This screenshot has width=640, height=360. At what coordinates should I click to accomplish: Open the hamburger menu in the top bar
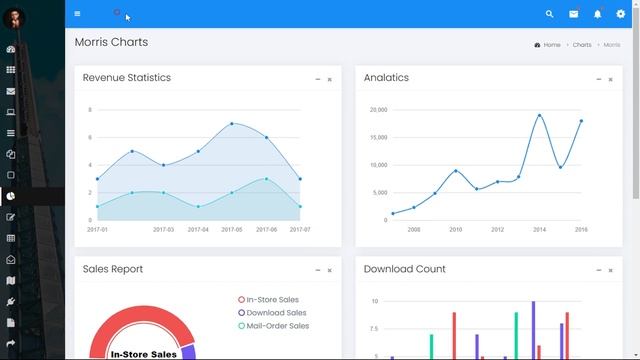[x=77, y=13]
